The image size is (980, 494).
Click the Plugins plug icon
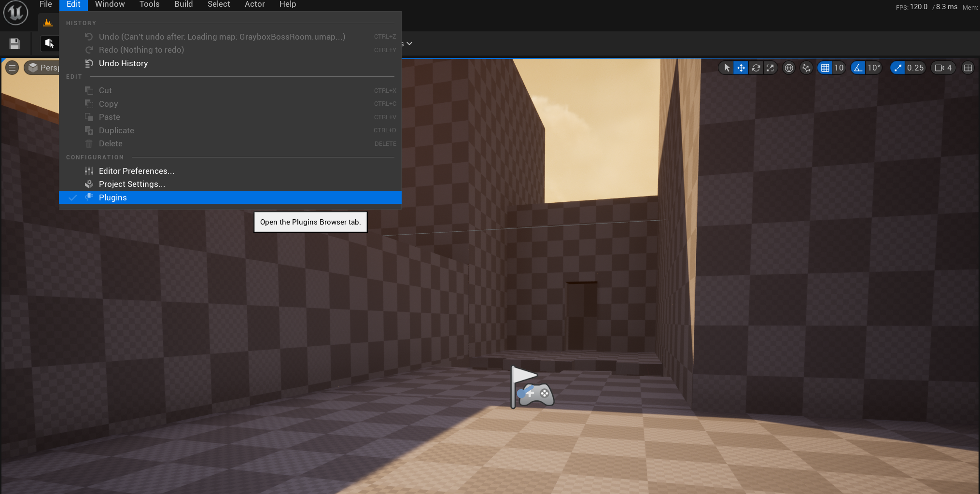coord(89,197)
